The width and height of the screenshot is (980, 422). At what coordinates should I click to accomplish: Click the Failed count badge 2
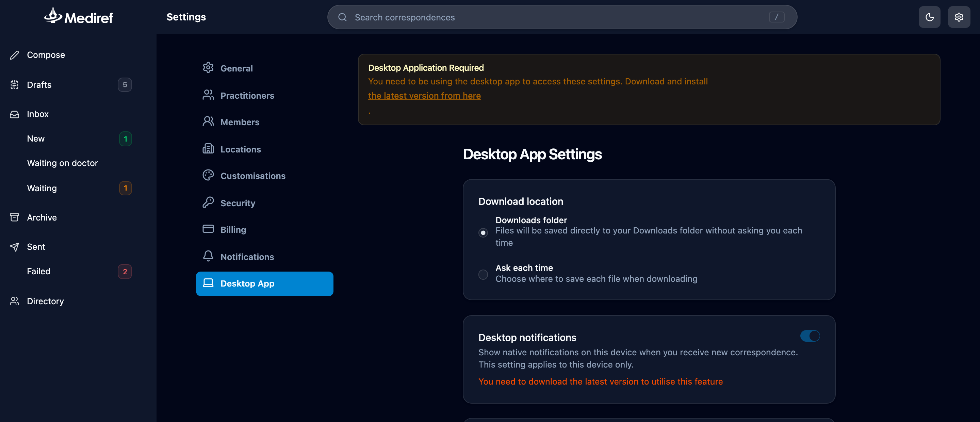tap(125, 272)
